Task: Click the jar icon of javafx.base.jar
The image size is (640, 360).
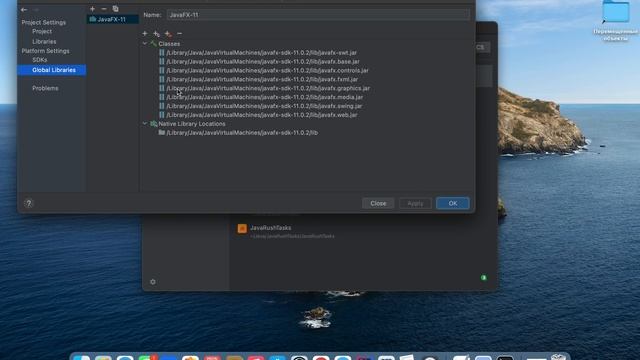Action: (x=162, y=62)
